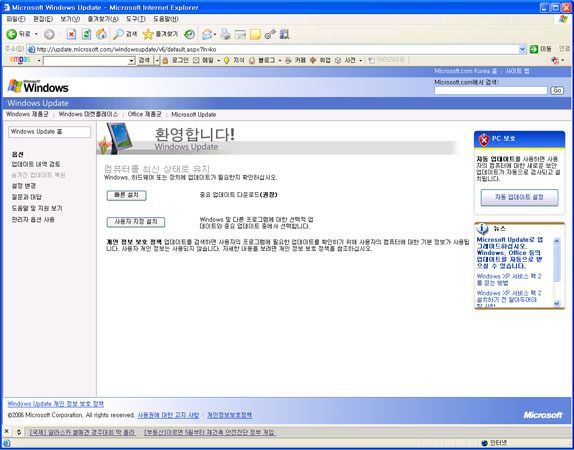Click the 빠른 설치 button

pyautogui.click(x=127, y=196)
